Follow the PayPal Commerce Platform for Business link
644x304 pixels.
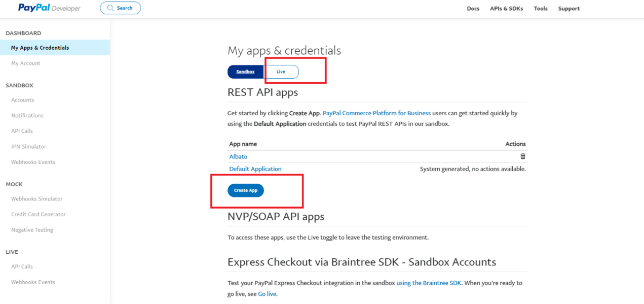tap(376, 113)
